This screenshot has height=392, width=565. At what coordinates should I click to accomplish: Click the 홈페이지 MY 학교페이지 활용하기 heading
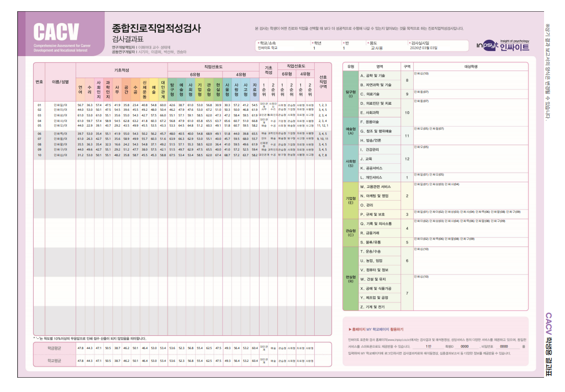pyautogui.click(x=376, y=329)
